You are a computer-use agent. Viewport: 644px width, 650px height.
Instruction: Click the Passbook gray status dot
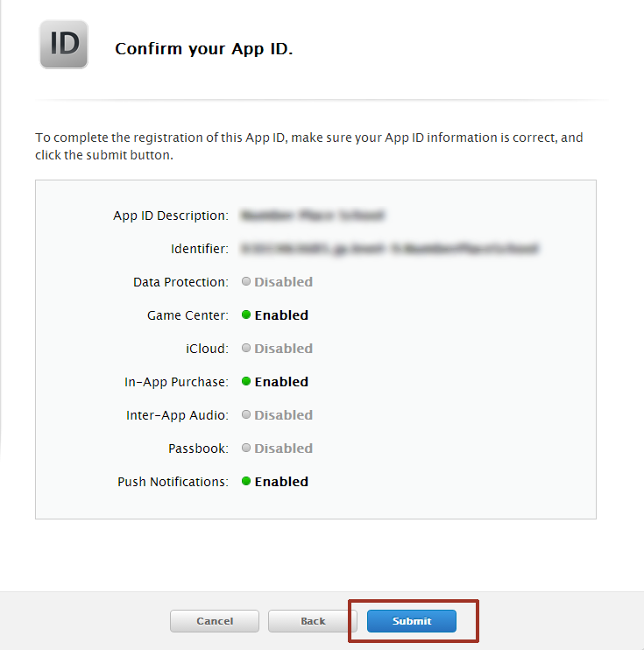point(246,448)
